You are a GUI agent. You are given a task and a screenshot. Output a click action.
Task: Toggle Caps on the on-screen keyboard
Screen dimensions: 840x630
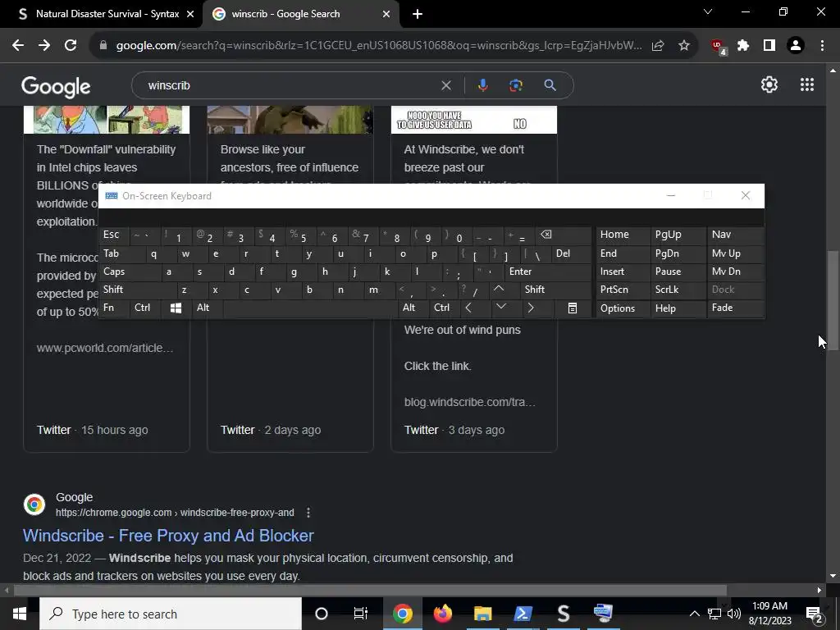tap(130, 272)
